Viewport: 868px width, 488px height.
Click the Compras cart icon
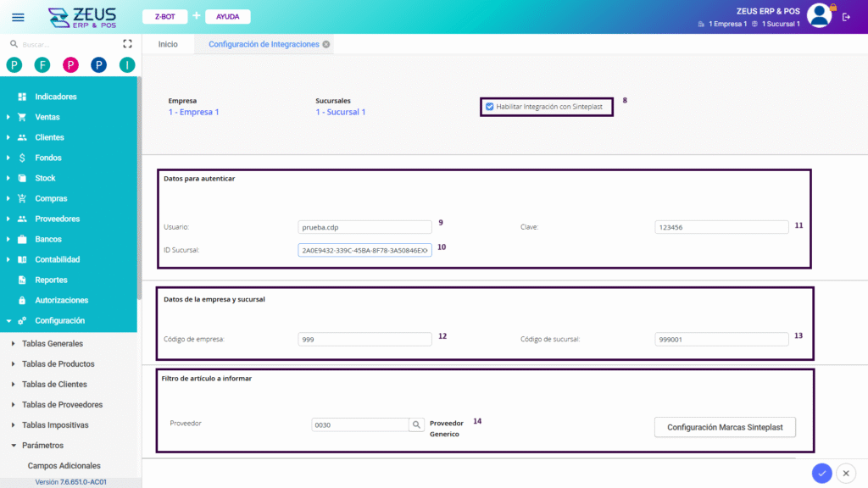pyautogui.click(x=22, y=198)
